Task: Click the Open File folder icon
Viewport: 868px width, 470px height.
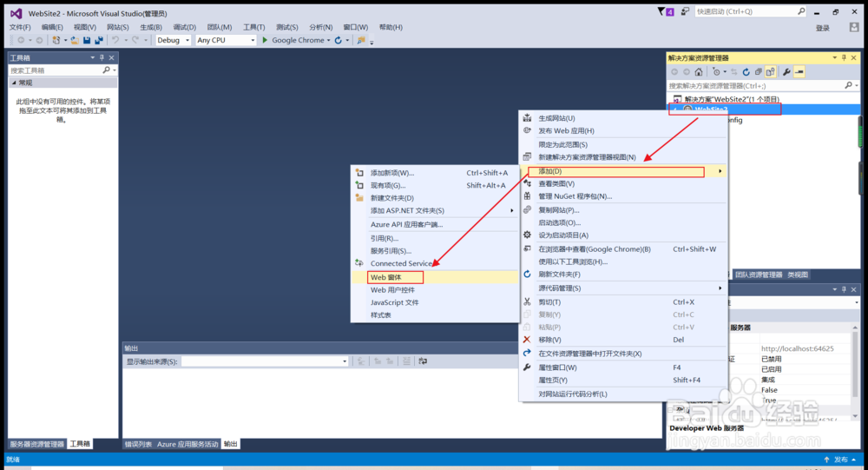Action: pyautogui.click(x=74, y=40)
